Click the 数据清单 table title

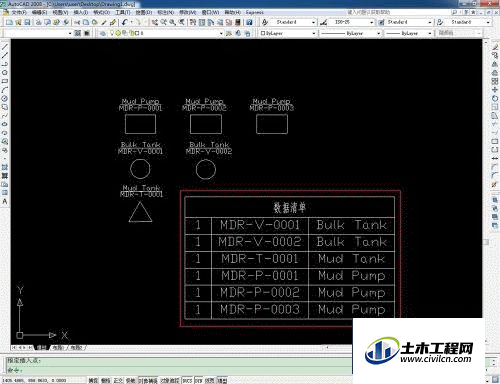click(290, 207)
